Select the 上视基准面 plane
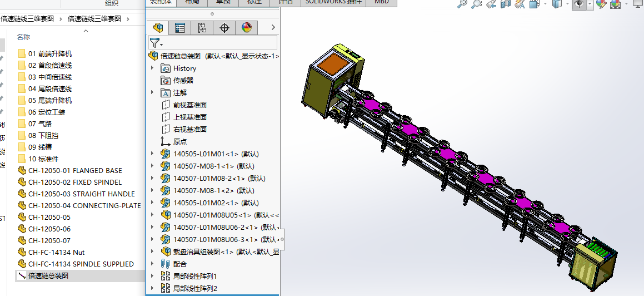 coord(184,117)
